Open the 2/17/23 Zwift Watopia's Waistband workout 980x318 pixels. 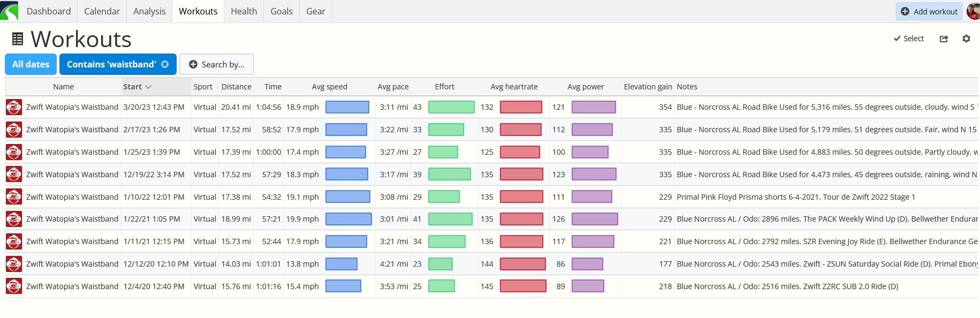click(72, 130)
